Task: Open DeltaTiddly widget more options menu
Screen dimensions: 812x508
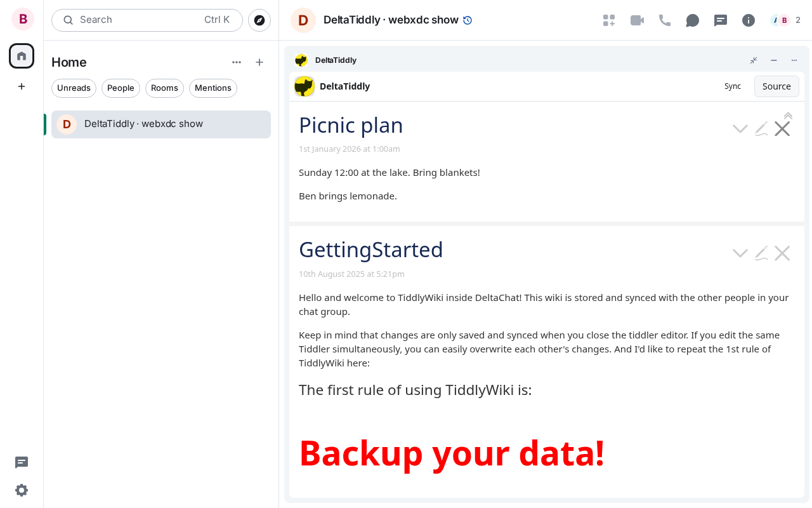Action: (x=794, y=60)
